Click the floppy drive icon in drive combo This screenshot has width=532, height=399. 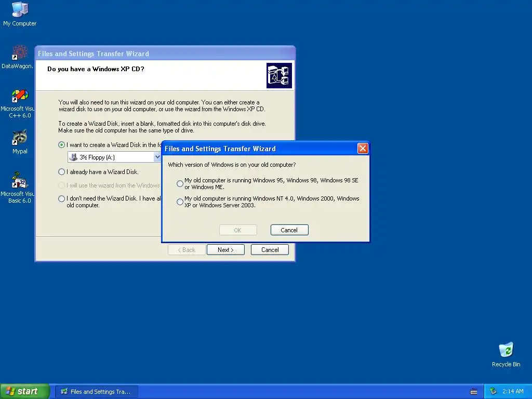73,157
